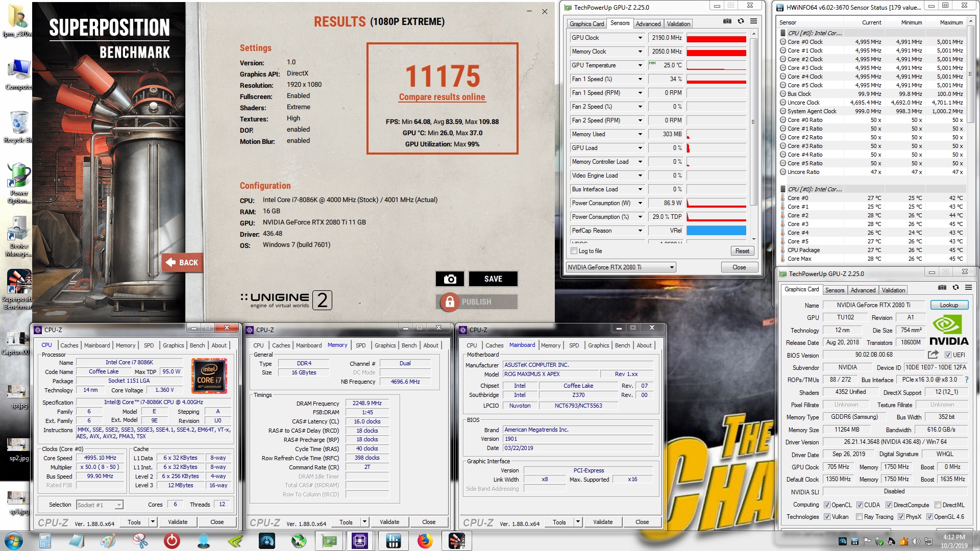Toggle the PhysX checkbox

pos(901,517)
